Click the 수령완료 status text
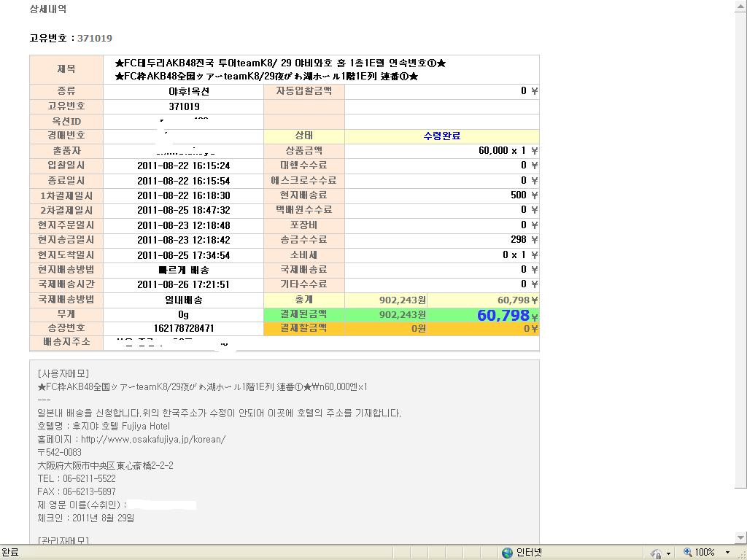This screenshot has width=747, height=560. [441, 136]
